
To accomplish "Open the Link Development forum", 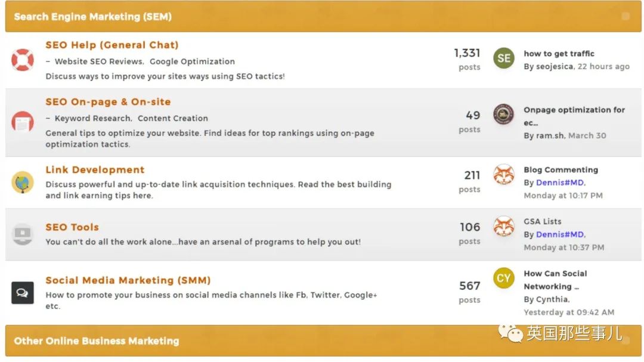I will click(x=95, y=170).
